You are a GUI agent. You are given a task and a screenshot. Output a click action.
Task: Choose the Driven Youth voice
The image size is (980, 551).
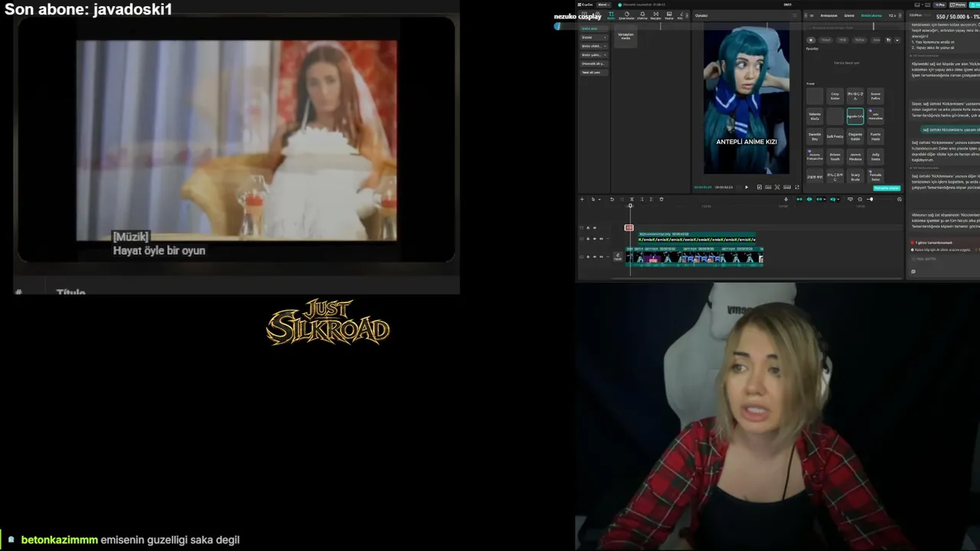[835, 156]
